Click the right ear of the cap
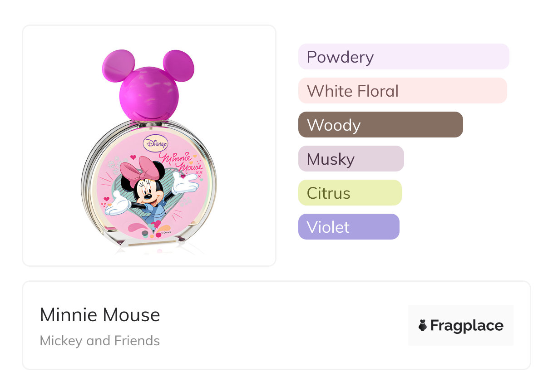 tap(178, 65)
